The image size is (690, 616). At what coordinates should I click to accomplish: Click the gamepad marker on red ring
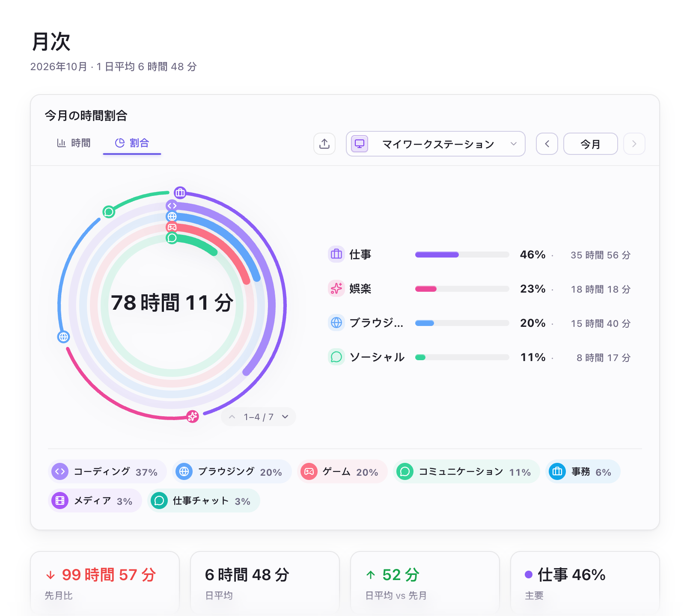pos(172,227)
